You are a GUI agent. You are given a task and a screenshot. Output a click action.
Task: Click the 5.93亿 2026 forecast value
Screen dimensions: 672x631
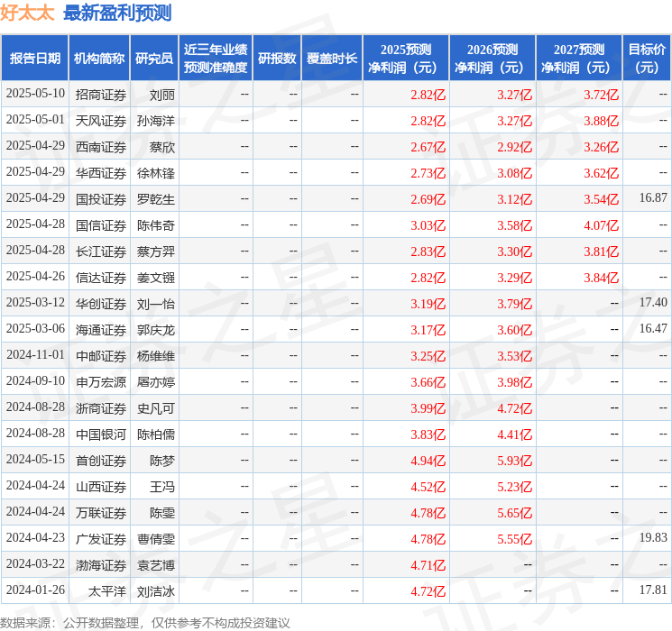(x=515, y=461)
